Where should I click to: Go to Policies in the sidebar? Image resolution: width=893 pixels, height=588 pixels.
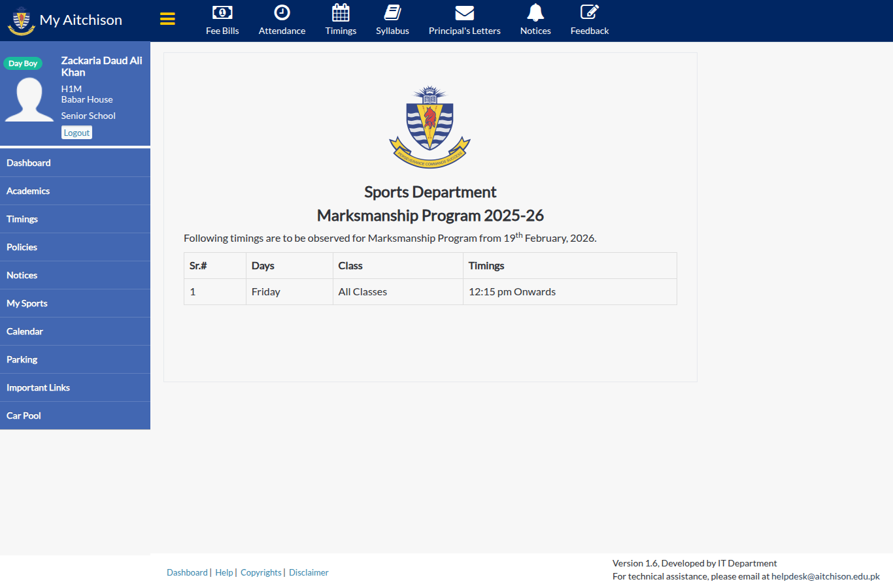click(75, 247)
